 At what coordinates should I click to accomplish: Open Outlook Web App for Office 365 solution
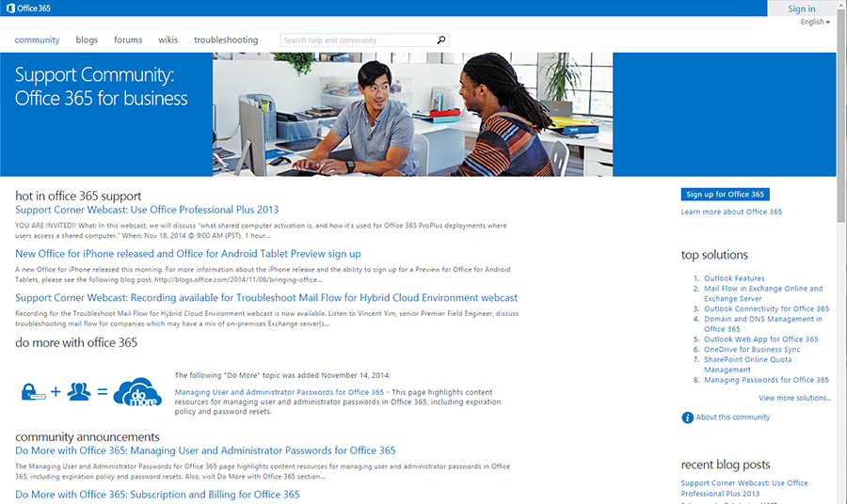761,339
